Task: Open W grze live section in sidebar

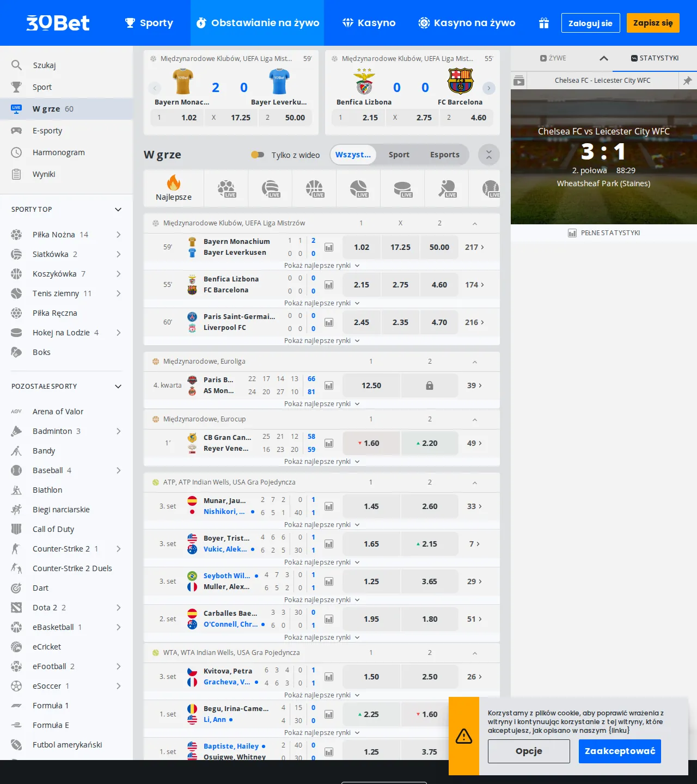Action: point(66,109)
